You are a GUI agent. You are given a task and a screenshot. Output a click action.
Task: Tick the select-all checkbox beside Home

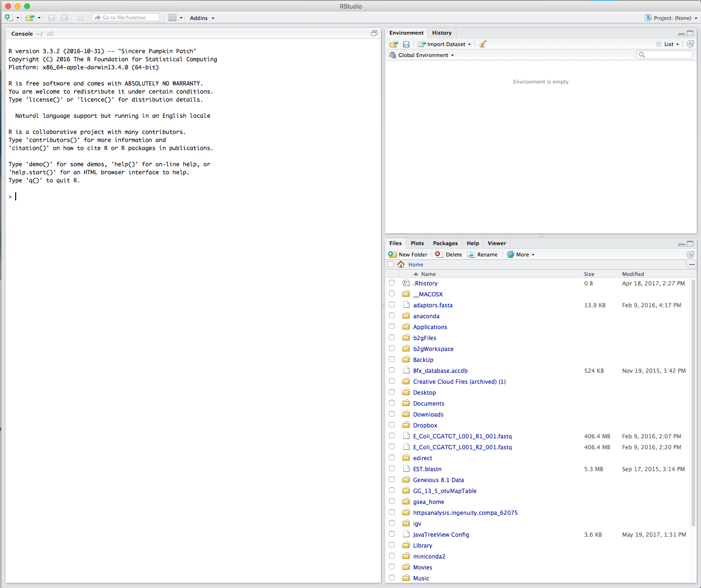[x=391, y=265]
